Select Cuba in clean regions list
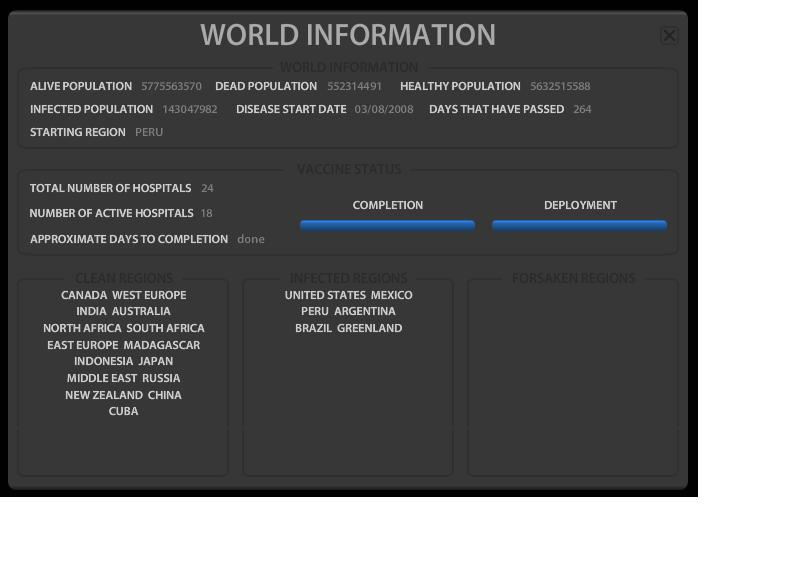Viewport: 795px width, 586px height. pos(123,411)
